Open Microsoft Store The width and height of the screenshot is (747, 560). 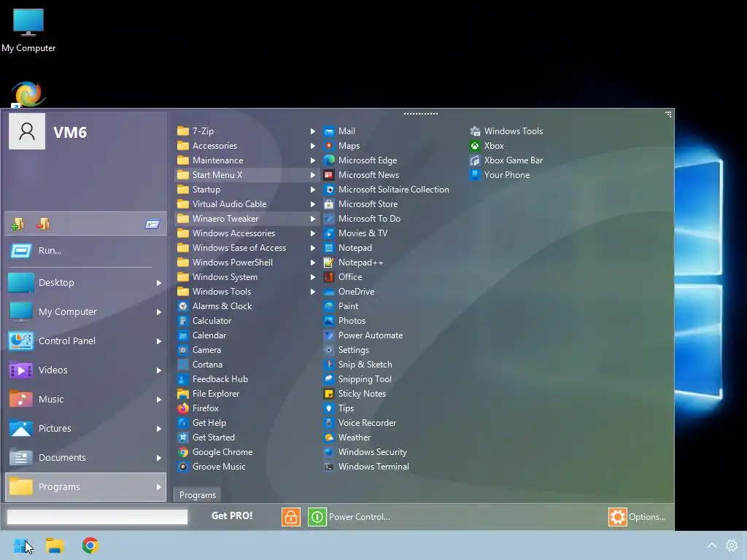coord(360,204)
